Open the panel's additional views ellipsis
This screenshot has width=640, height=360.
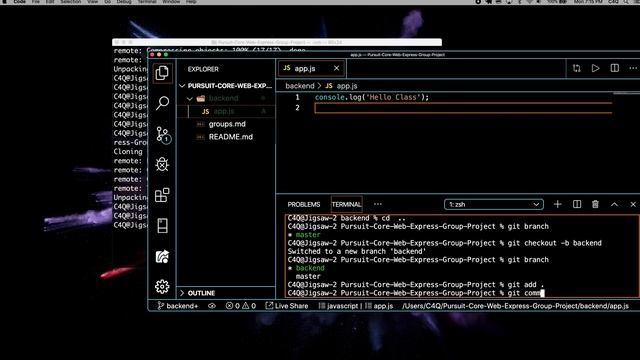click(x=378, y=204)
